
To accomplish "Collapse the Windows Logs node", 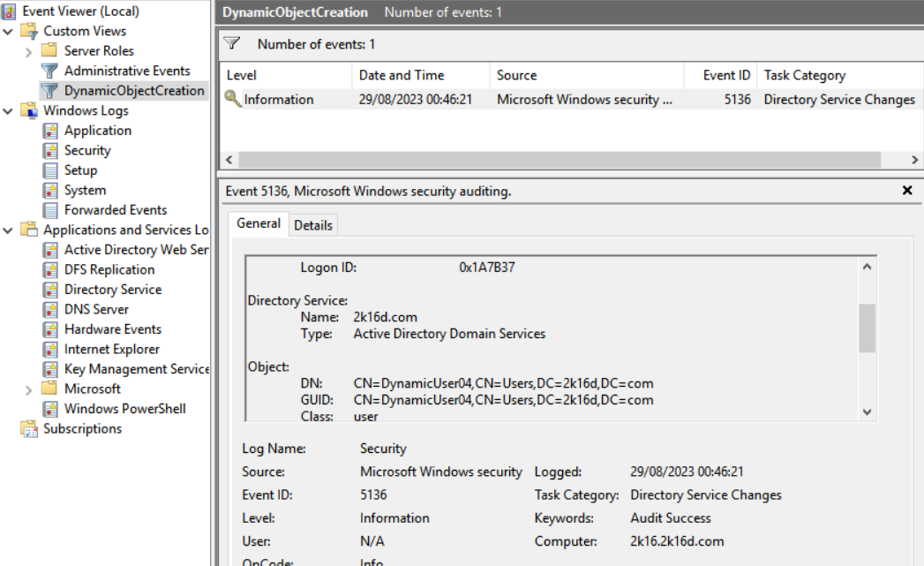I will pos(8,111).
